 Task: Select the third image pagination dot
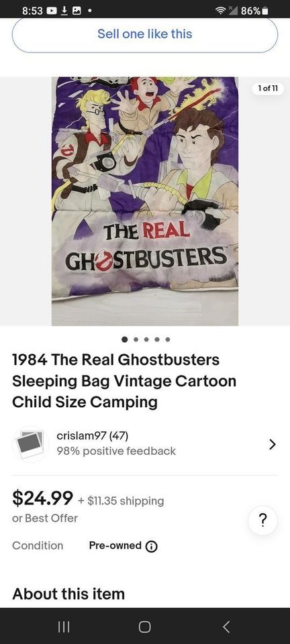[x=146, y=339]
